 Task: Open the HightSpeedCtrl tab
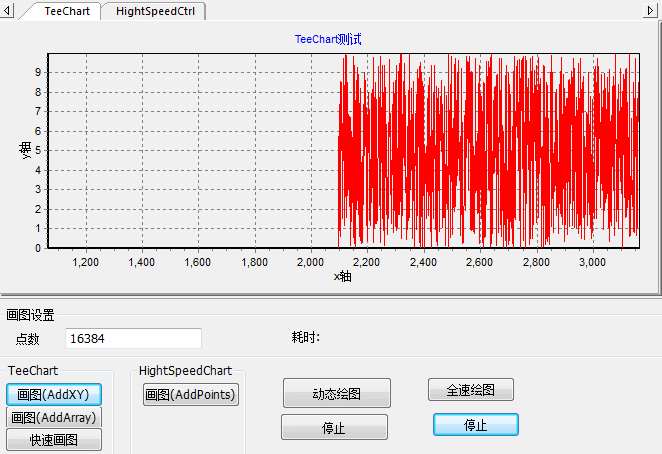click(155, 11)
